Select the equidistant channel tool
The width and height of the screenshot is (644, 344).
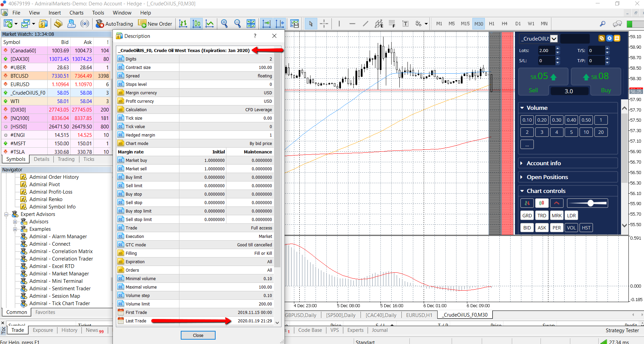379,24
